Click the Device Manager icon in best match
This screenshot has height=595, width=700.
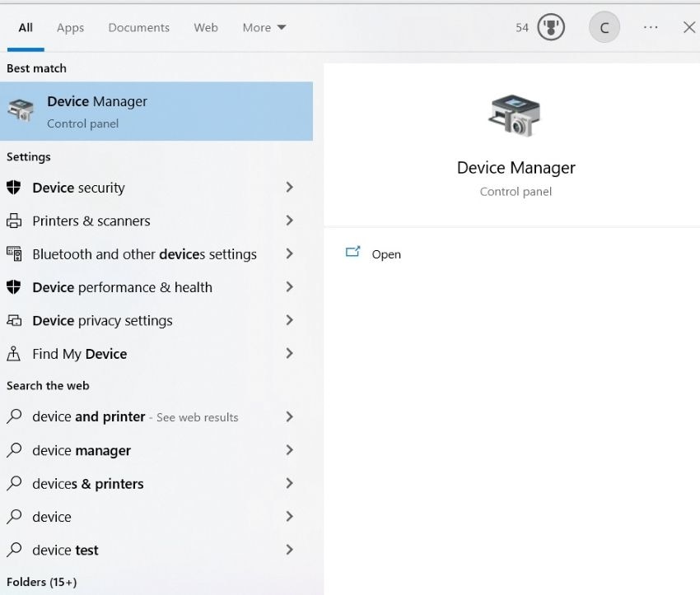tap(21, 110)
